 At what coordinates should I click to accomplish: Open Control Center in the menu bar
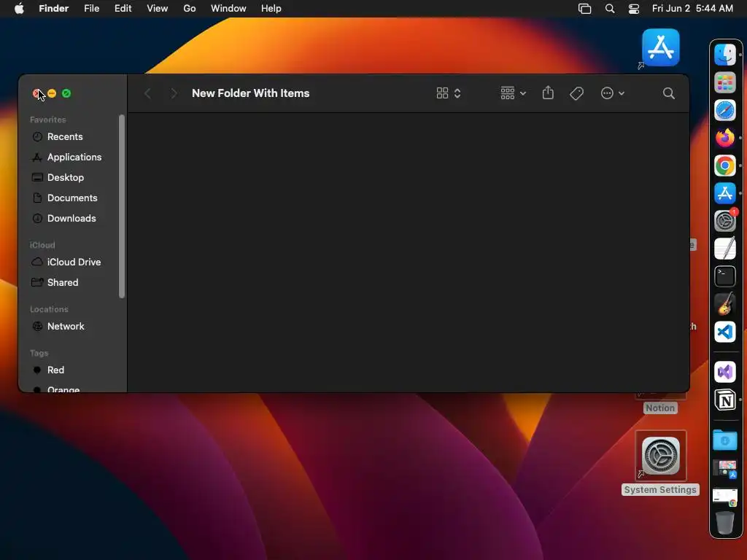point(634,9)
